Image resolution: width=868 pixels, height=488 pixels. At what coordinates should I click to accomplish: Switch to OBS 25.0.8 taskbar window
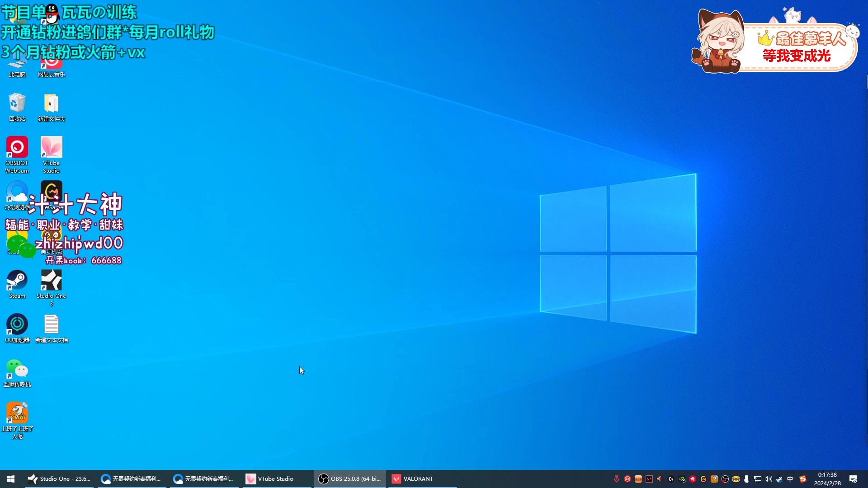pos(350,479)
